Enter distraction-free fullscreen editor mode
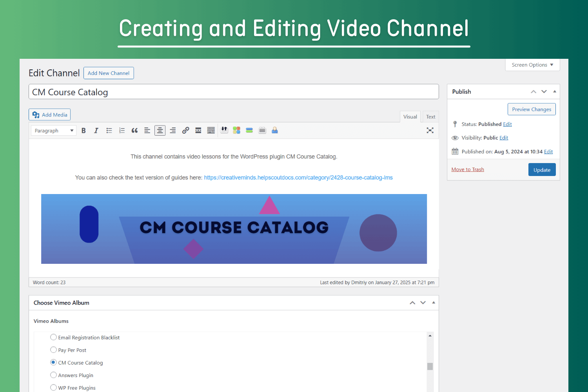Screen dimensions: 588x392 pos(430,131)
